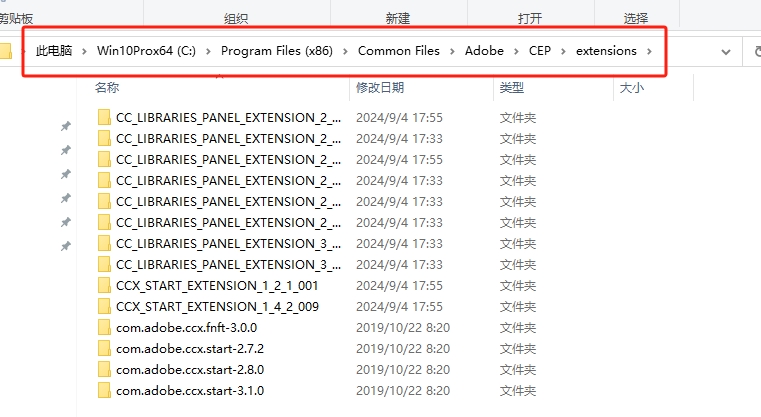Click the 大小 column header
Viewport: 761px width, 417px height.
[x=632, y=88]
